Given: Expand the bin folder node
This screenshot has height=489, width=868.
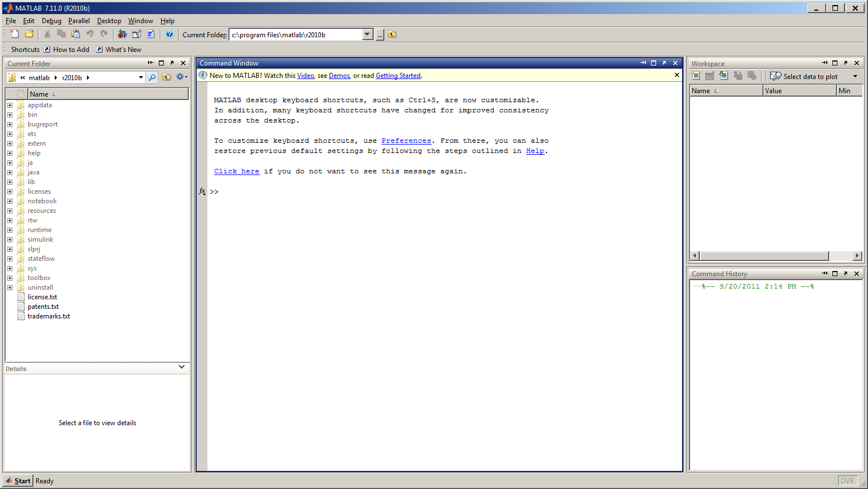Looking at the screenshot, I should click(x=10, y=115).
